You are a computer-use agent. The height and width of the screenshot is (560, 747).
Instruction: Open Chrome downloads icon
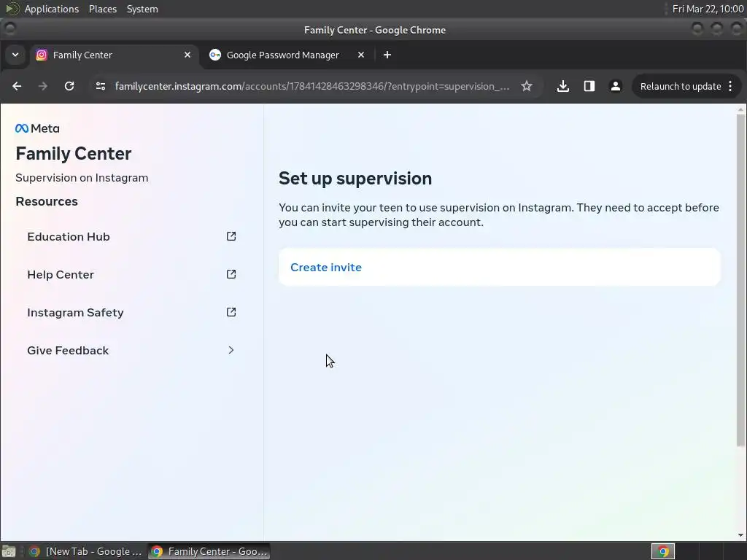[x=563, y=86]
